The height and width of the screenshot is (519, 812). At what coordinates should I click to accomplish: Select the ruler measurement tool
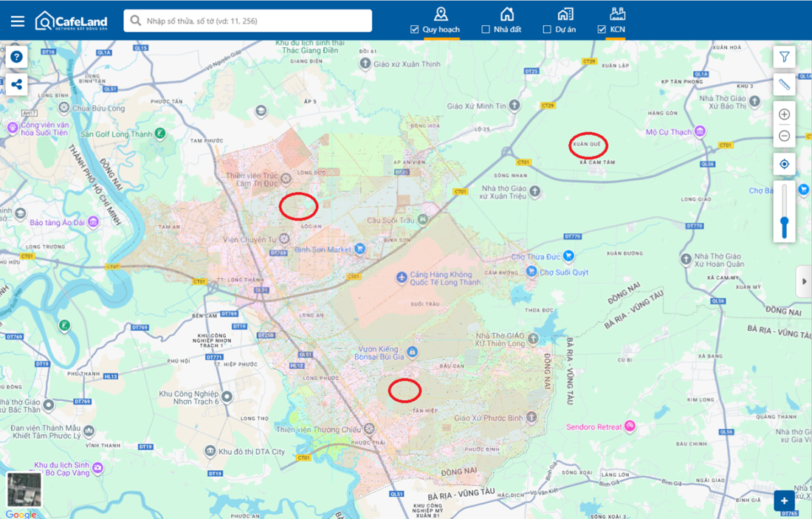[x=784, y=85]
